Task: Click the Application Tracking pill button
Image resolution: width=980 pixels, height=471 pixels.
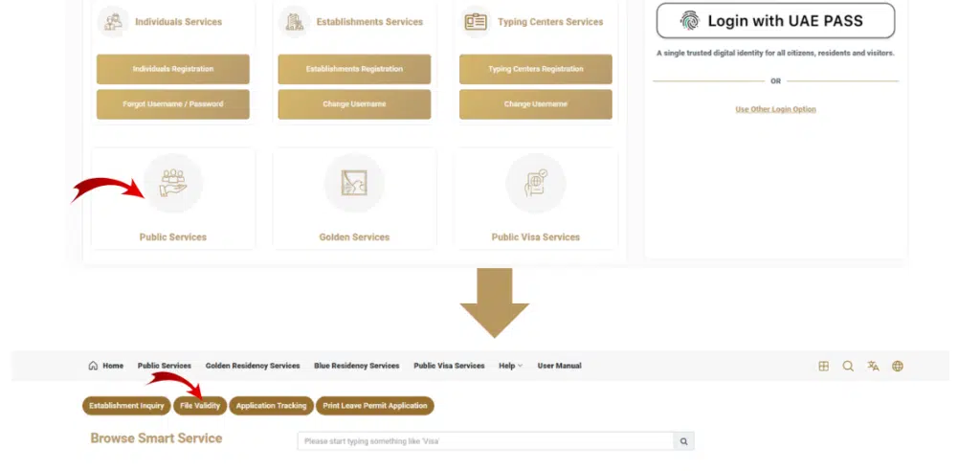Action: [271, 405]
